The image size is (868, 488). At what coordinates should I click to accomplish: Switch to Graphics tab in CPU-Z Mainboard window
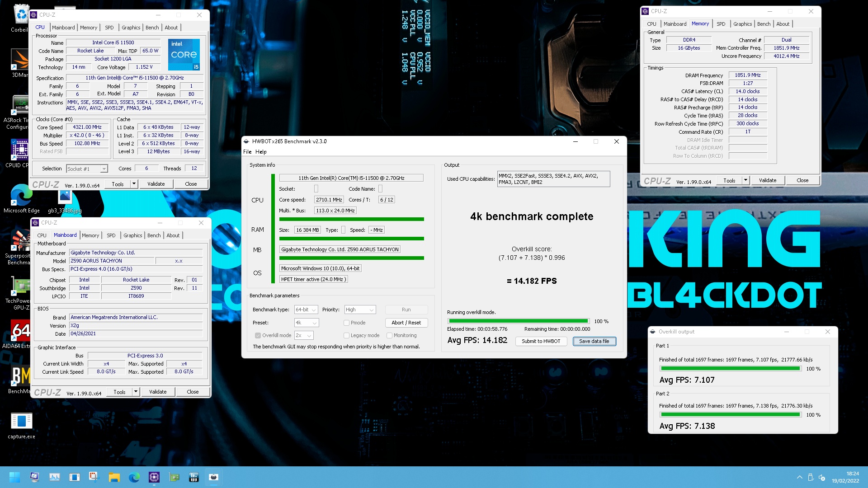coord(133,235)
